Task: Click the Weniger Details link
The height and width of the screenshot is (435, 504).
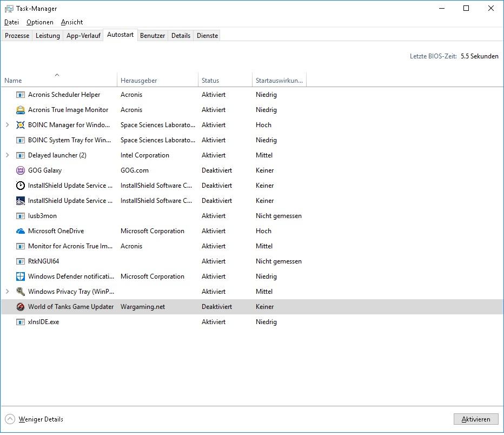Action: pos(41,419)
